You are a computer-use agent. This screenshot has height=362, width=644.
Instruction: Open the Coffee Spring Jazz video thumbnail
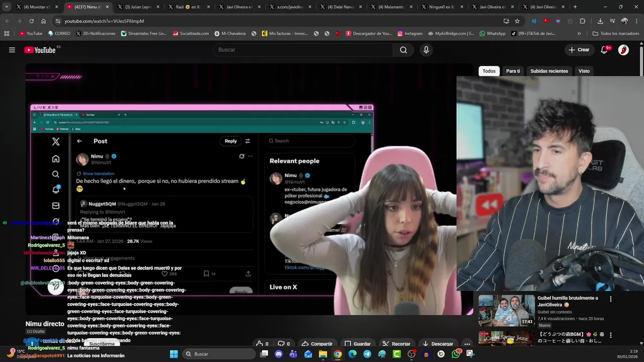506,338
